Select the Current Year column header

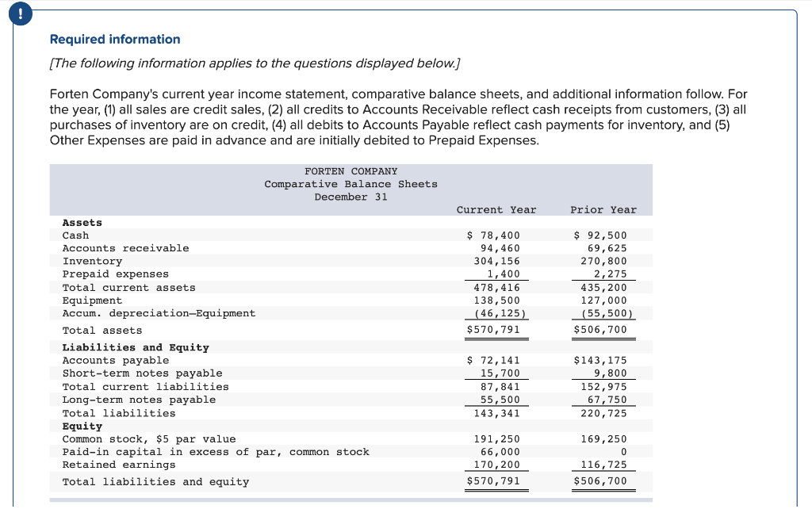pyautogui.click(x=496, y=209)
